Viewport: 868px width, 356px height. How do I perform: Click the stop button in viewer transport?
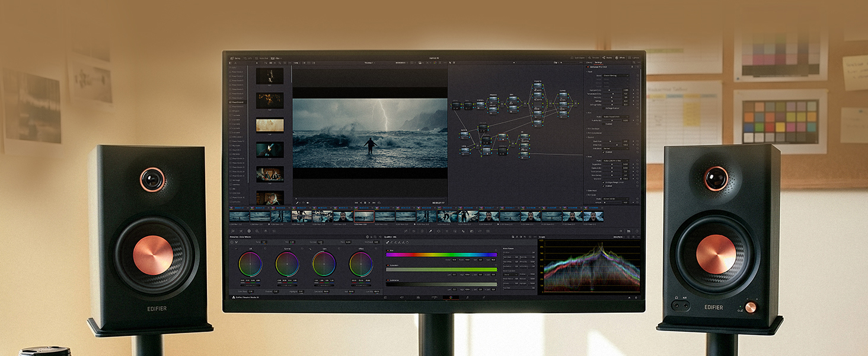coord(365,202)
